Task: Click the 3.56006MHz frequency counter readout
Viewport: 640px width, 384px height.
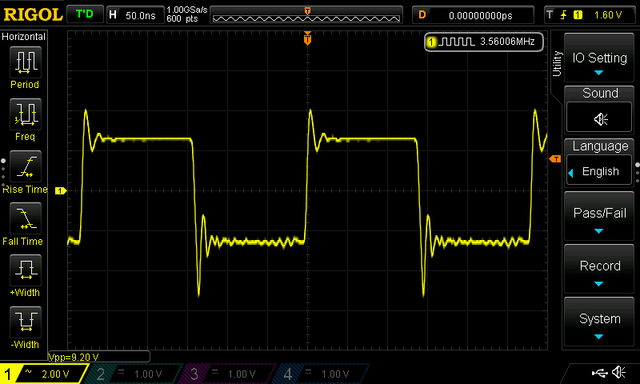Action: coord(507,42)
